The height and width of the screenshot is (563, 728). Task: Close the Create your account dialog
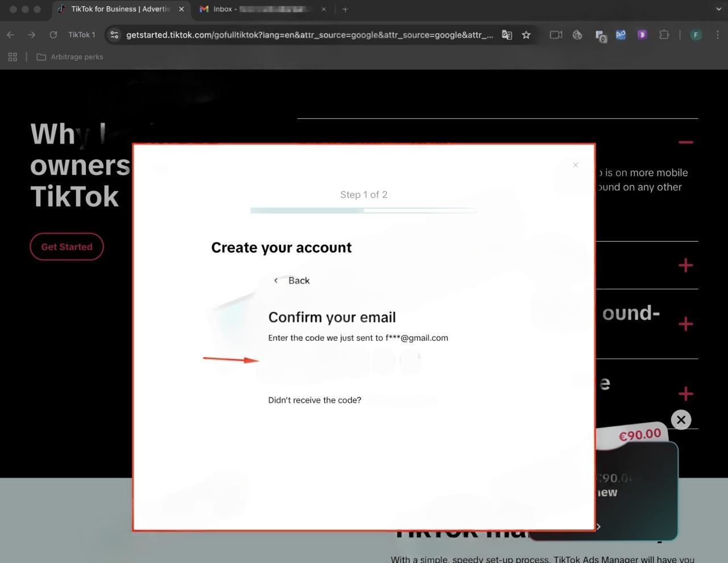(x=576, y=165)
